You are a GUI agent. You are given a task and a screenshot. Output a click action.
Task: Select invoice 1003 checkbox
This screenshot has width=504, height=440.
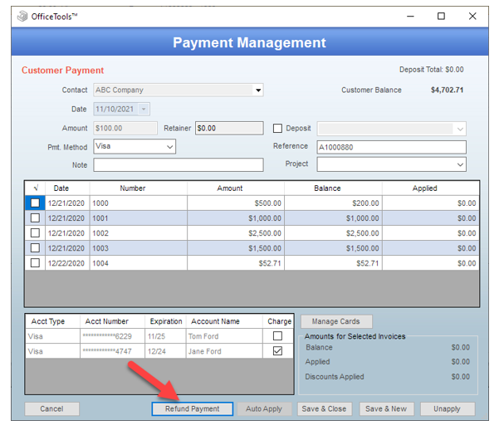[35, 247]
